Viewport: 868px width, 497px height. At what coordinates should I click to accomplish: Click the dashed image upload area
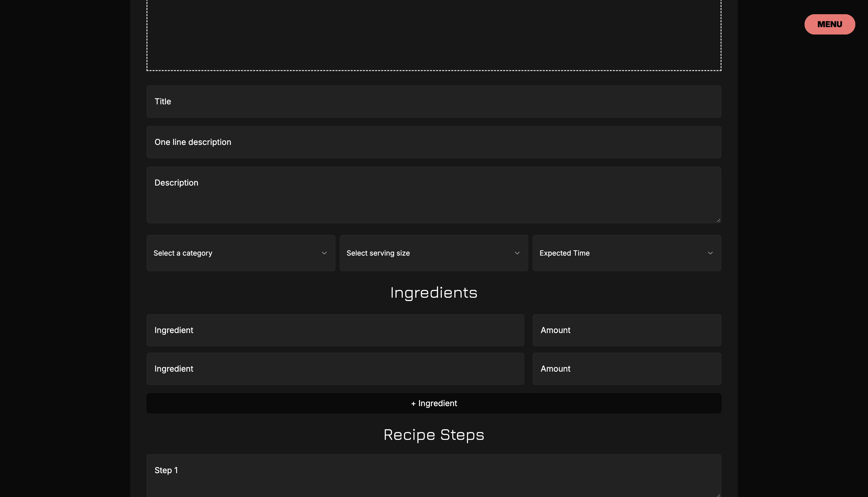click(433, 34)
